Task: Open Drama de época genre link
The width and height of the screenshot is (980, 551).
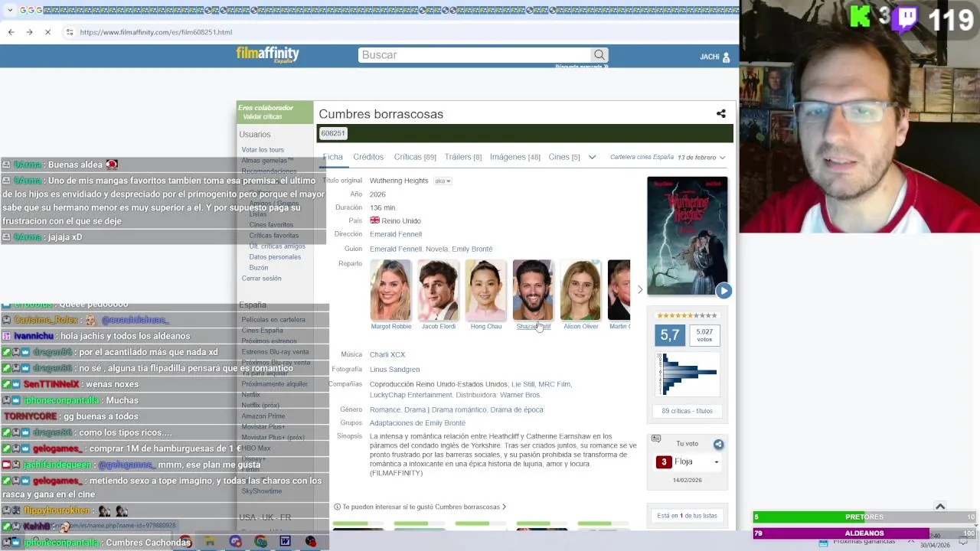Action: tap(517, 410)
